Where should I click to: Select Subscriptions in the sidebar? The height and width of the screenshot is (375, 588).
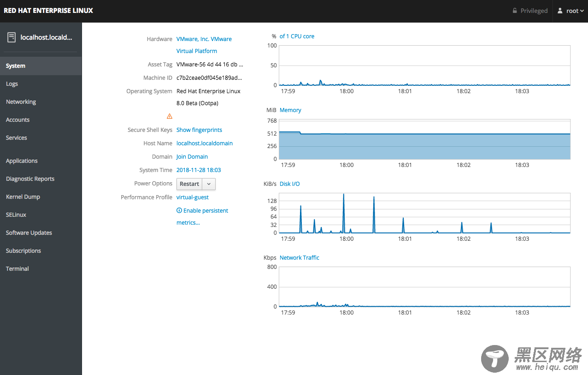41,251
